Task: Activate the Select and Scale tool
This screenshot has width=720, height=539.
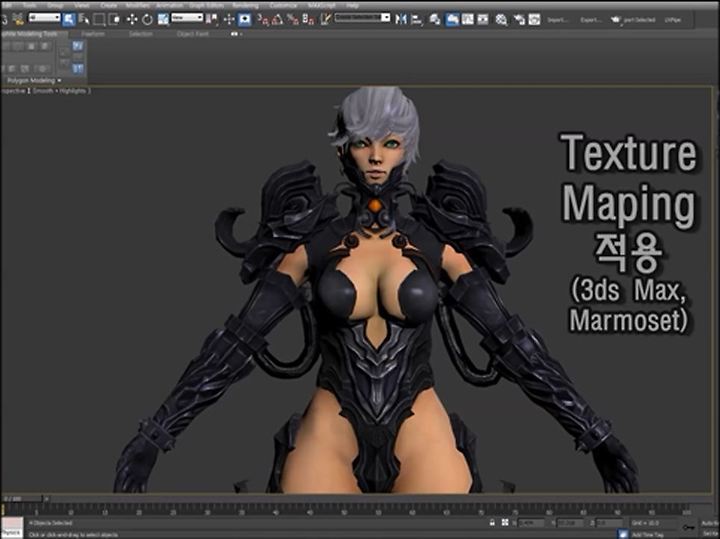Action: (x=163, y=19)
